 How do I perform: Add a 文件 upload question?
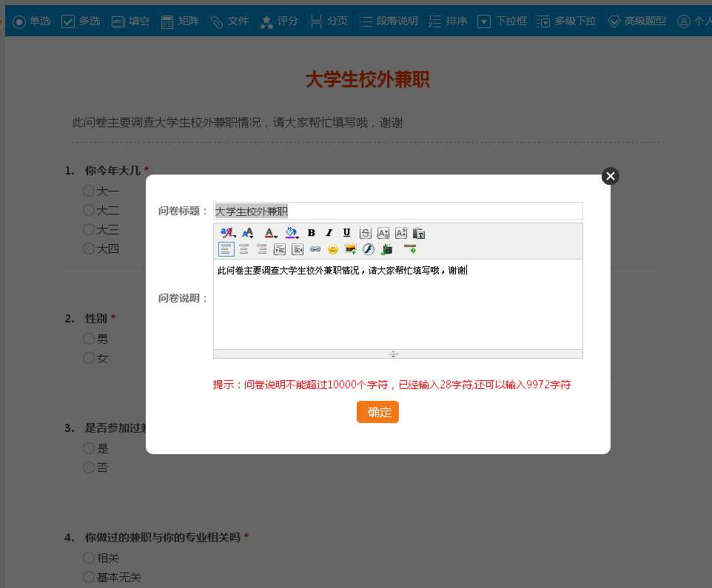229,21
